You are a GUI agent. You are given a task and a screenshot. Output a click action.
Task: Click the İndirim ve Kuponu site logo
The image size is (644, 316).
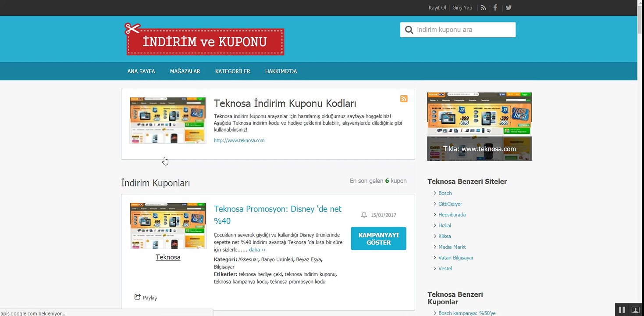[x=205, y=40]
